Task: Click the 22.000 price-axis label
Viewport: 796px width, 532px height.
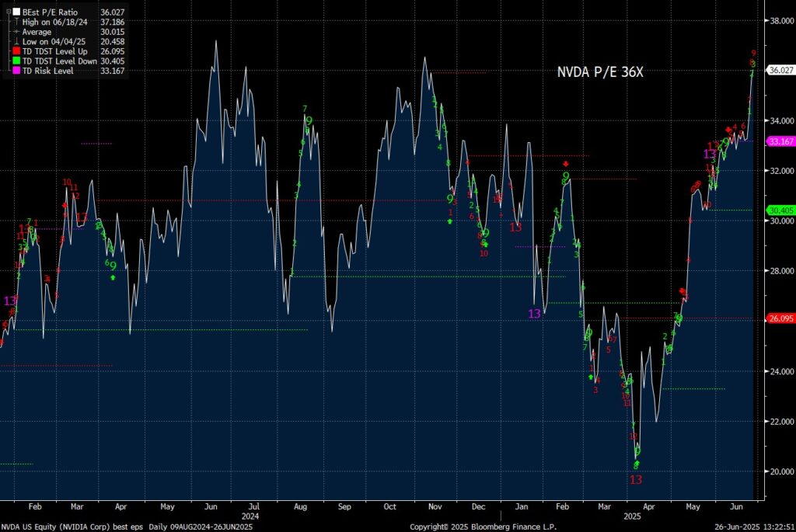Action: pos(782,422)
